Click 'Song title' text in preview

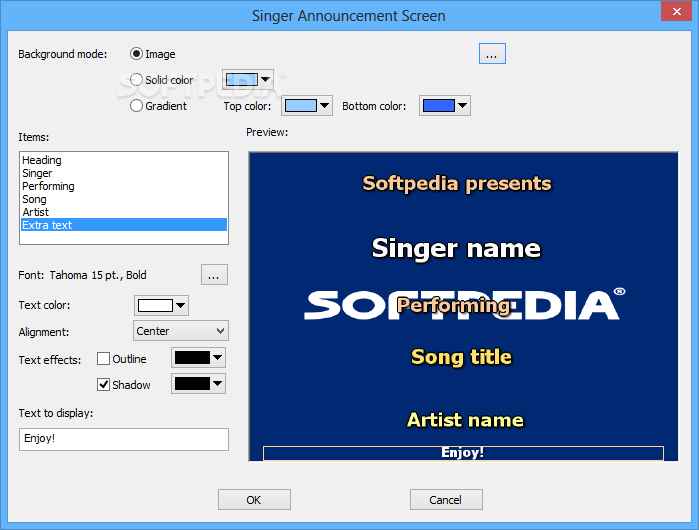tap(461, 357)
